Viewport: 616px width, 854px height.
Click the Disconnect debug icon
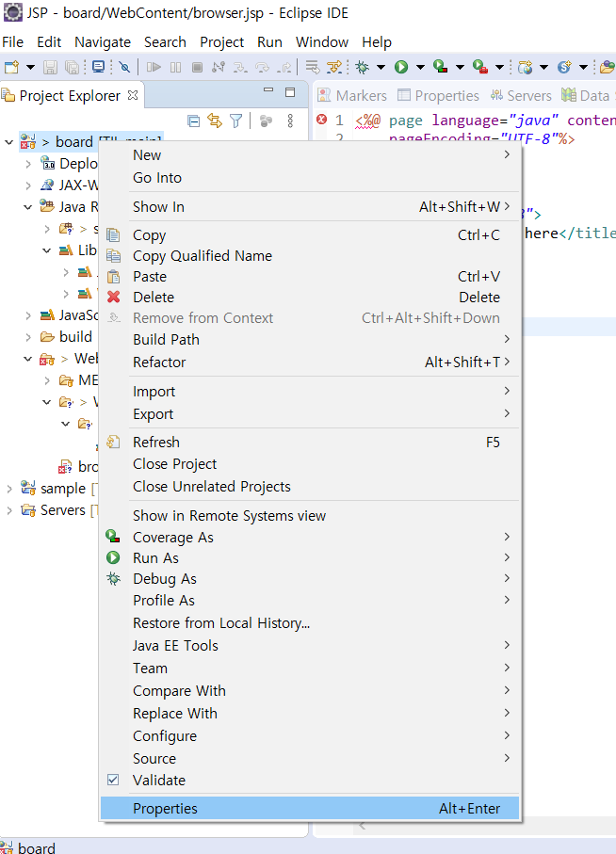pyautogui.click(x=219, y=67)
